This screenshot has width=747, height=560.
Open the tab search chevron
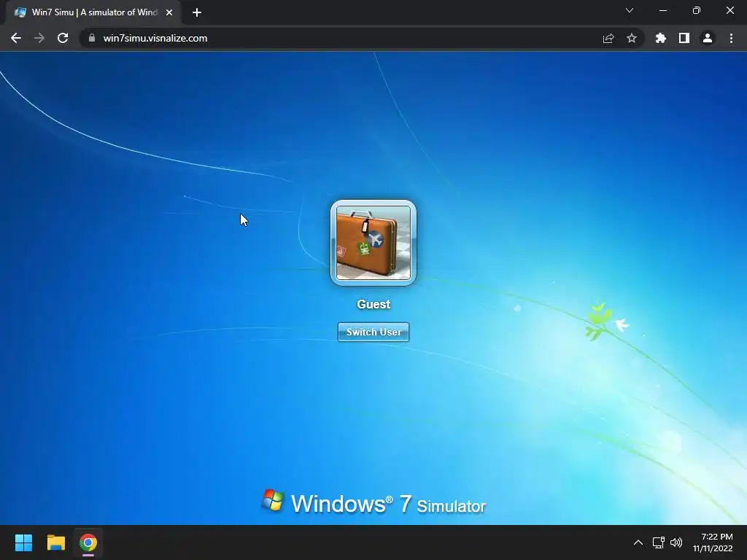point(630,10)
